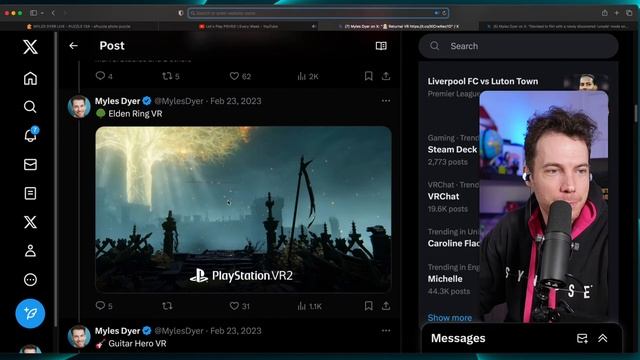The height and width of the screenshot is (360, 640).
Task: Bookmark the post with 62 likes
Action: (368, 76)
